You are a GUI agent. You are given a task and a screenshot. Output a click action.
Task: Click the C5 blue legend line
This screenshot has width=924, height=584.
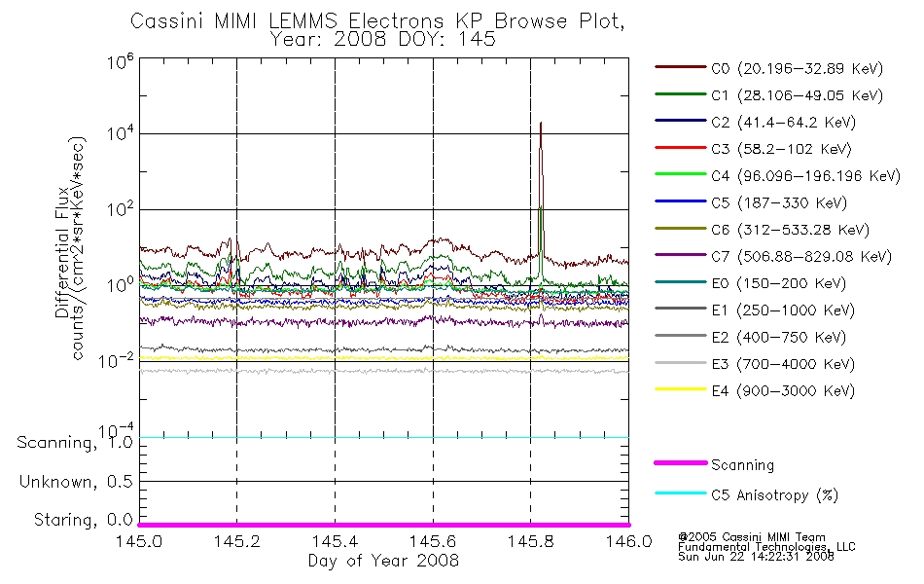[681, 201]
